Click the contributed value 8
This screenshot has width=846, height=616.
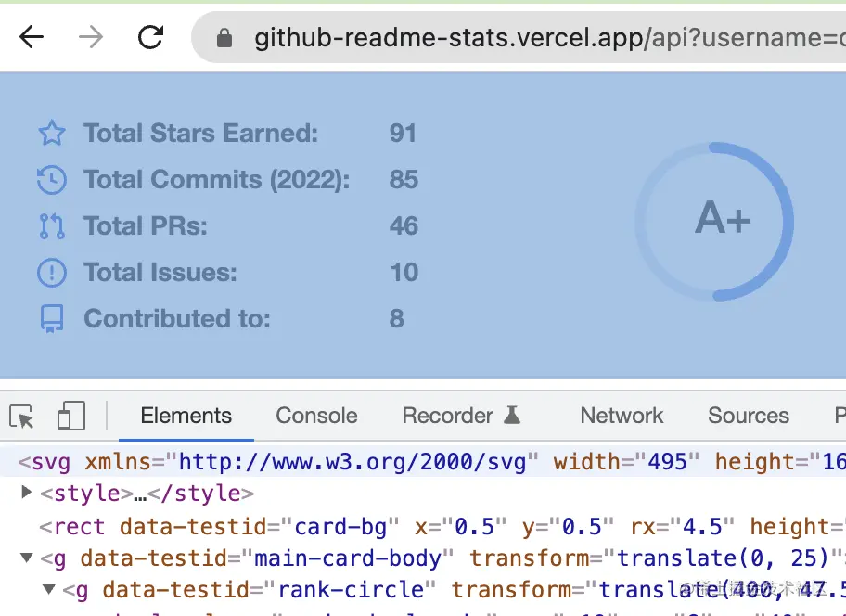(397, 319)
